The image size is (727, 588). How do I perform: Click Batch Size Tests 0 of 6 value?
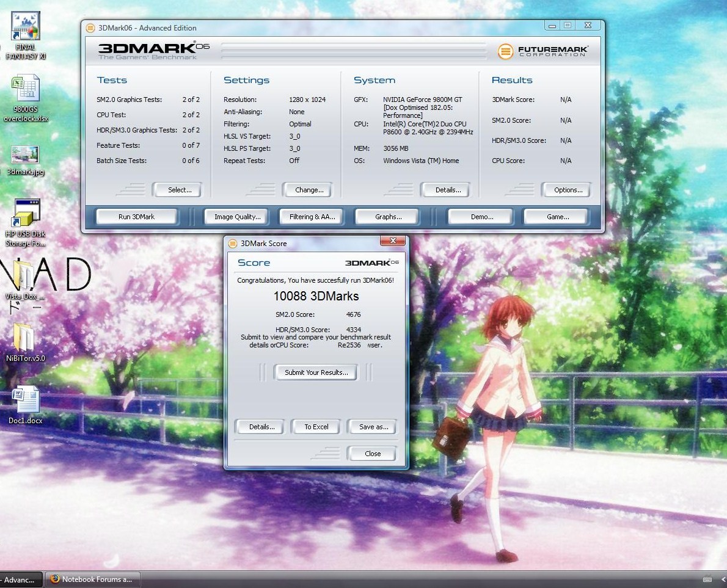191,161
